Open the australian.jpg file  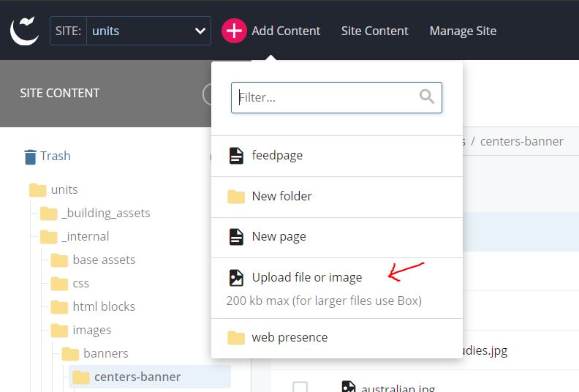[x=398, y=388]
